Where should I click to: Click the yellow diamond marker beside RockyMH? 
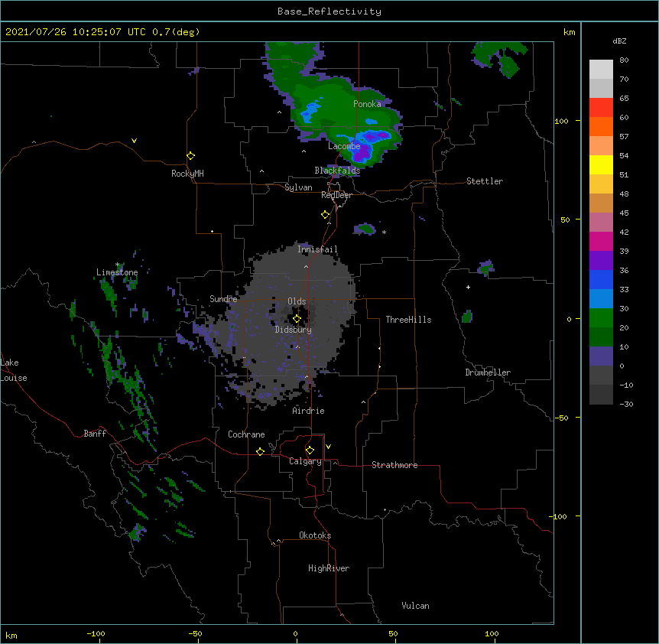[190, 156]
